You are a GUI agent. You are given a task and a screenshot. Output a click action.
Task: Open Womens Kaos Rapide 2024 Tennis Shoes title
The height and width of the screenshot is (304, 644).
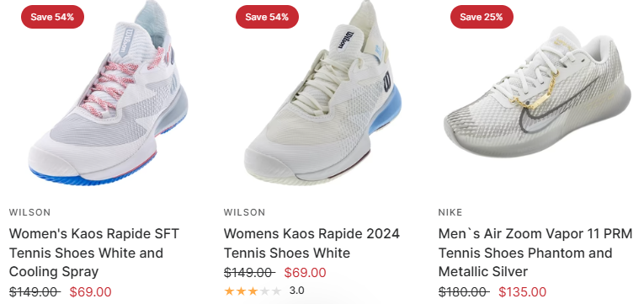tap(311, 243)
